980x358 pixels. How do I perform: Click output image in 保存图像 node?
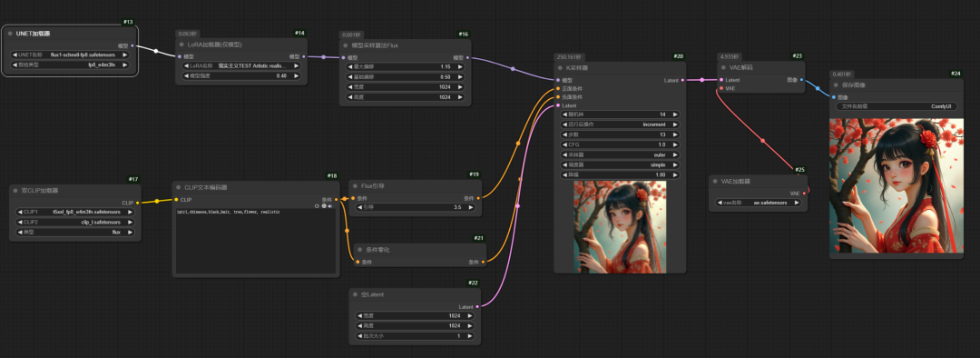coord(897,186)
